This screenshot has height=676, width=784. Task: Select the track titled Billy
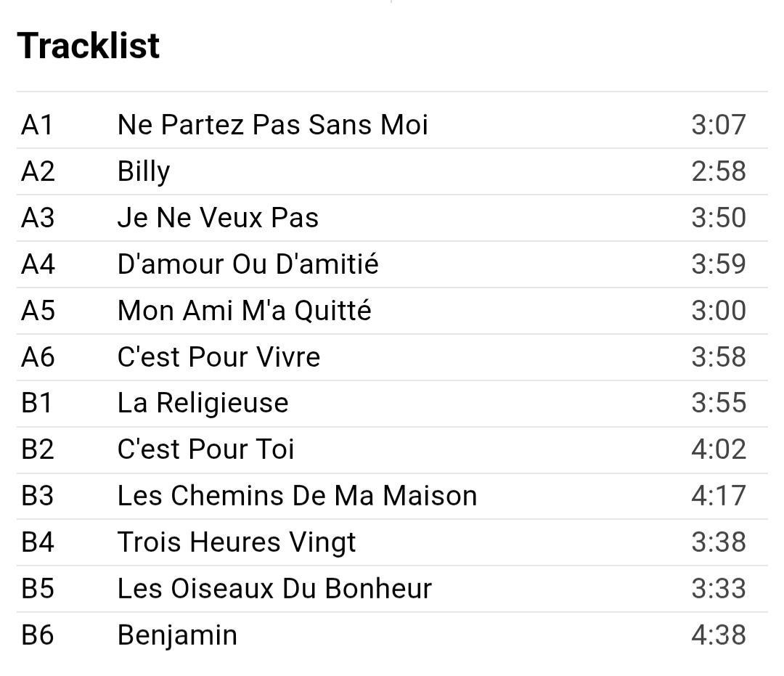pos(144,171)
